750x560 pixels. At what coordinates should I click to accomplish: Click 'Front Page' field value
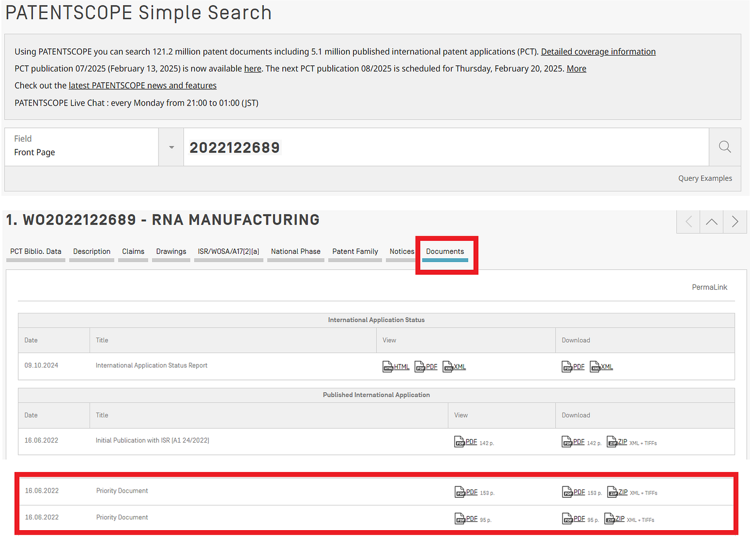click(35, 152)
